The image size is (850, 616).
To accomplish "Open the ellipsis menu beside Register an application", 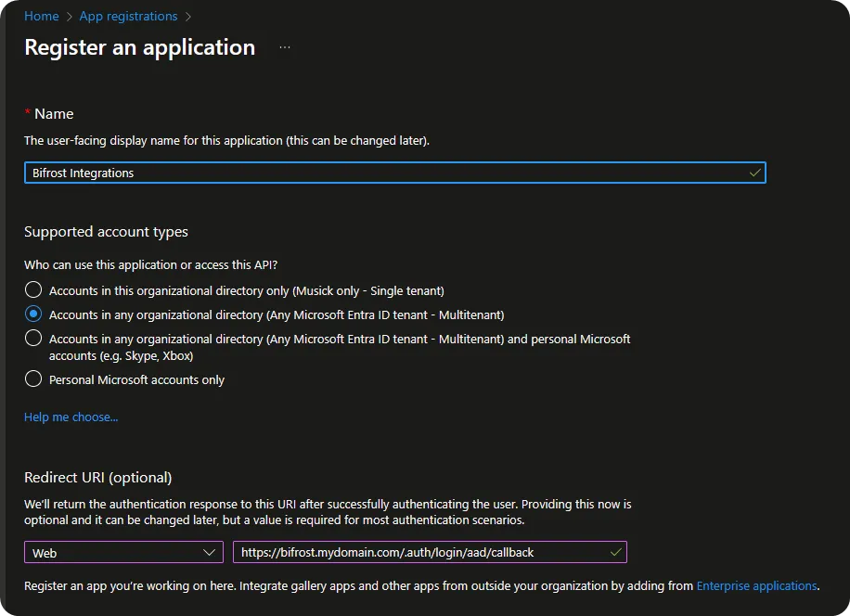I will pos(285,47).
